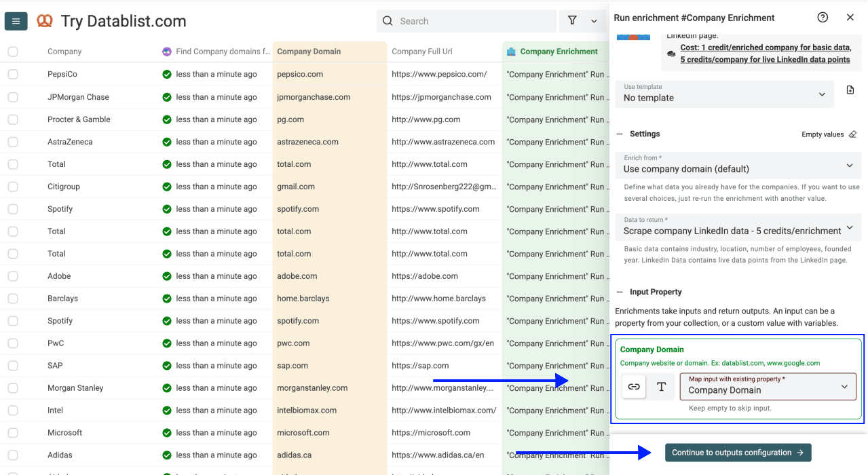Image resolution: width=868 pixels, height=475 pixels.
Task: Select the checkbox on the Microsoft row
Action: point(12,432)
